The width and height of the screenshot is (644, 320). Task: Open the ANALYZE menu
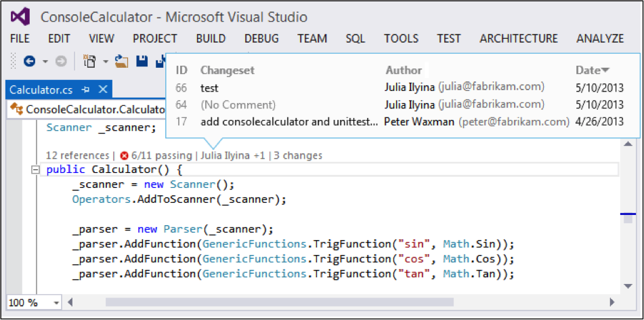[600, 39]
